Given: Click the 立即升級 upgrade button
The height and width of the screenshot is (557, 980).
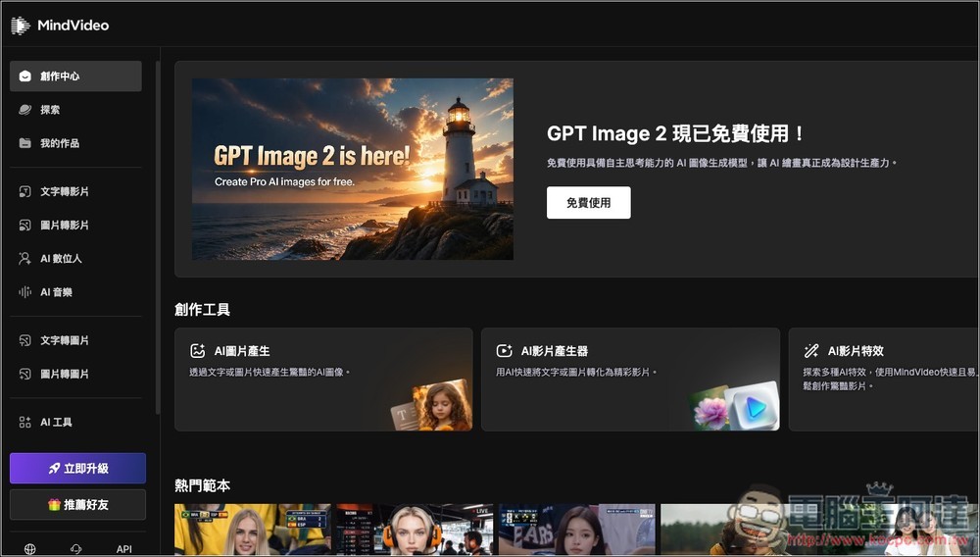Looking at the screenshot, I should [x=78, y=468].
